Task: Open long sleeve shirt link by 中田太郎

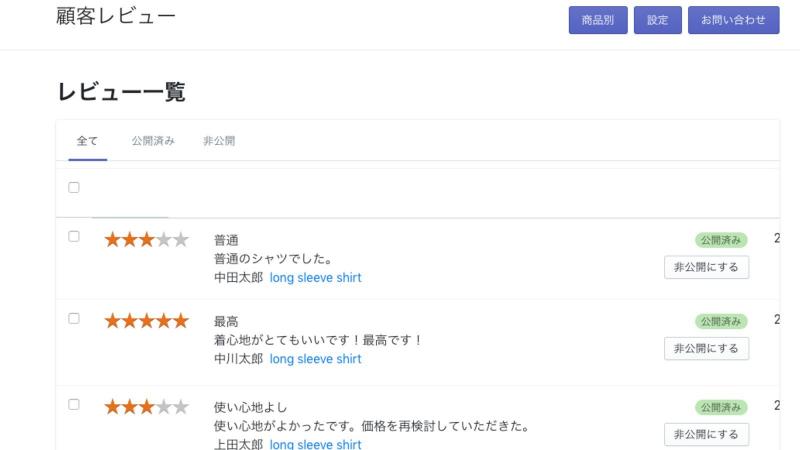Action: point(315,278)
